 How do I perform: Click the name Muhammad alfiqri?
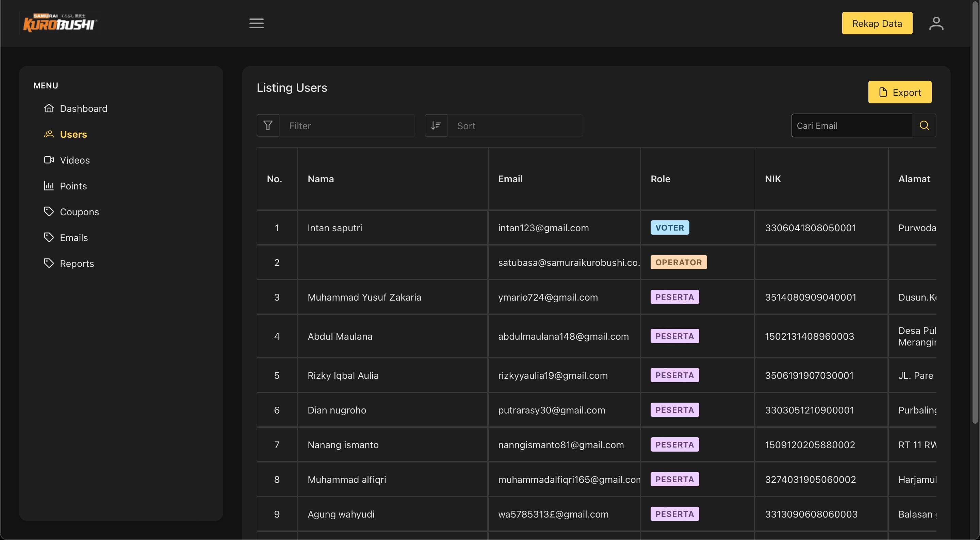pyautogui.click(x=347, y=479)
